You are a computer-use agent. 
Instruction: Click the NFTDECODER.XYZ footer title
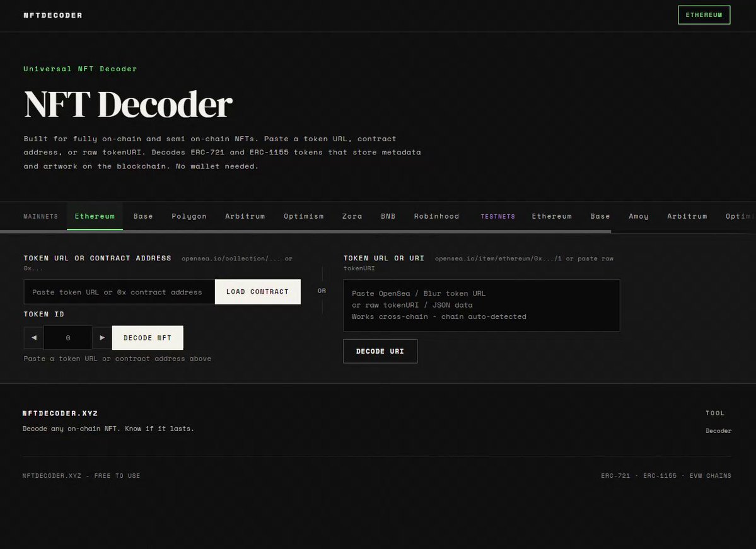(x=61, y=413)
